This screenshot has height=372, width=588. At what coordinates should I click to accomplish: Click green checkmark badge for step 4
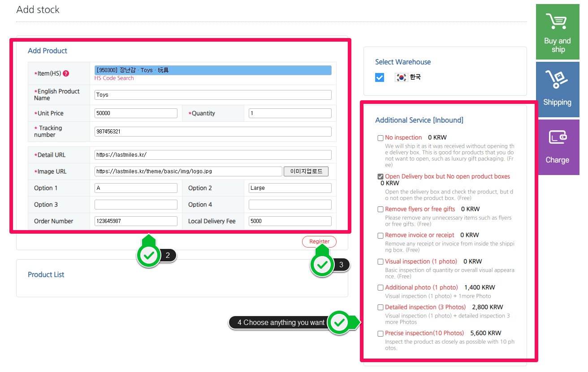click(x=340, y=322)
